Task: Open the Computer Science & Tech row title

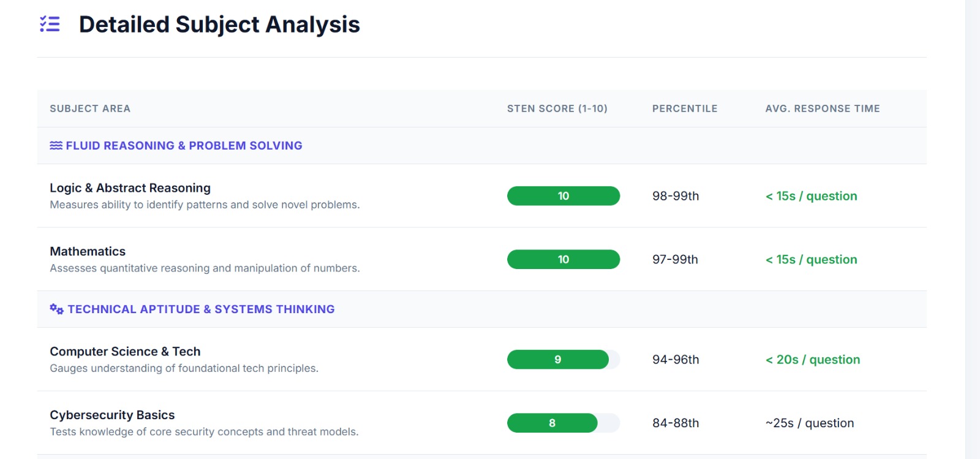Action: 125,352
